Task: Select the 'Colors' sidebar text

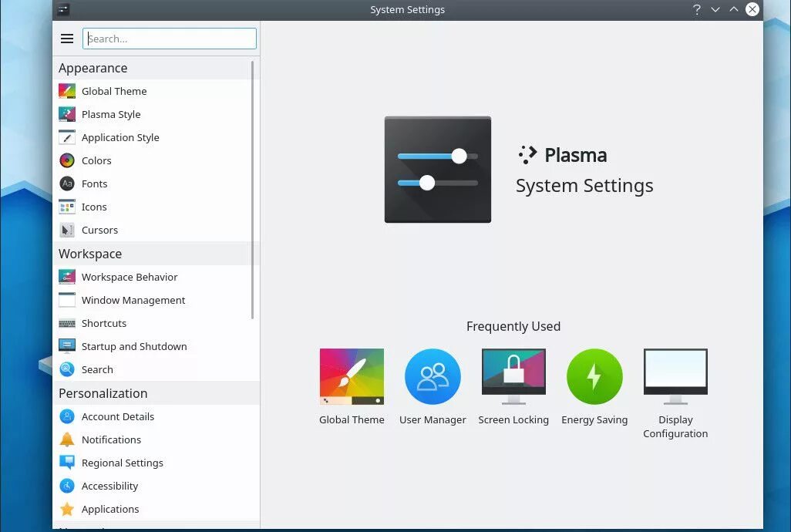Action: coord(96,161)
